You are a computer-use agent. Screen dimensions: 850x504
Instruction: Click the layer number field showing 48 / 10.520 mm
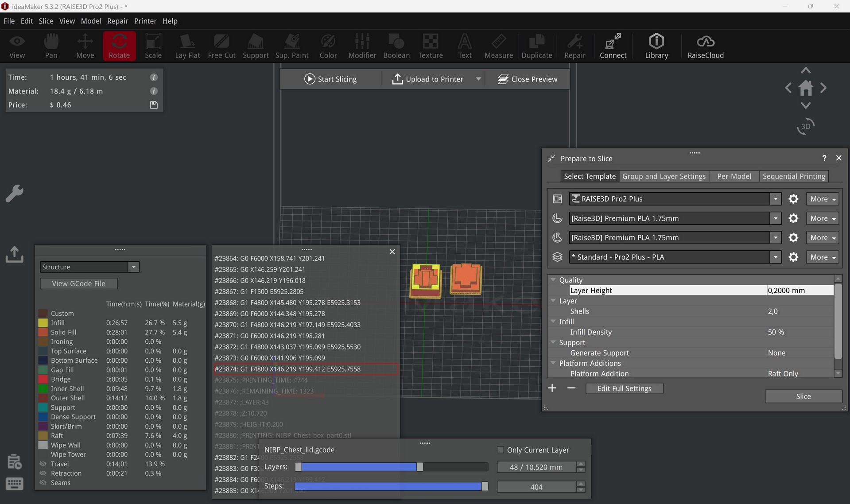tap(536, 467)
